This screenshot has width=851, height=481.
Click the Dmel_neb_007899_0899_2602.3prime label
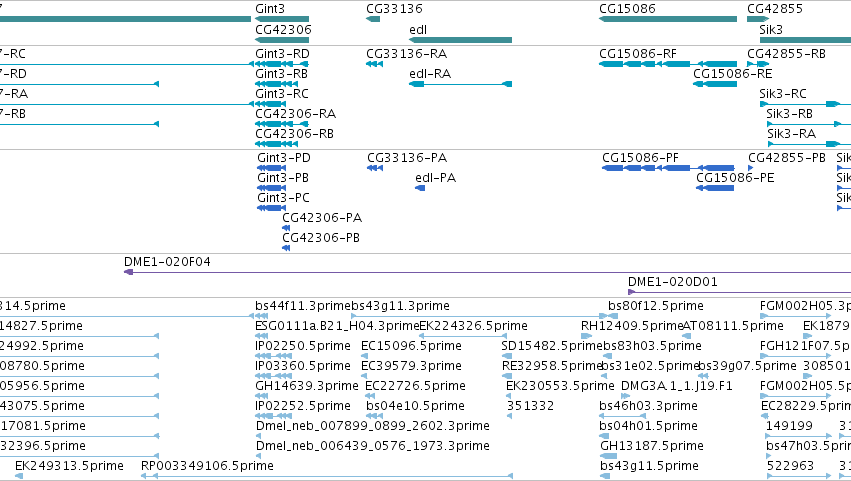point(373,427)
